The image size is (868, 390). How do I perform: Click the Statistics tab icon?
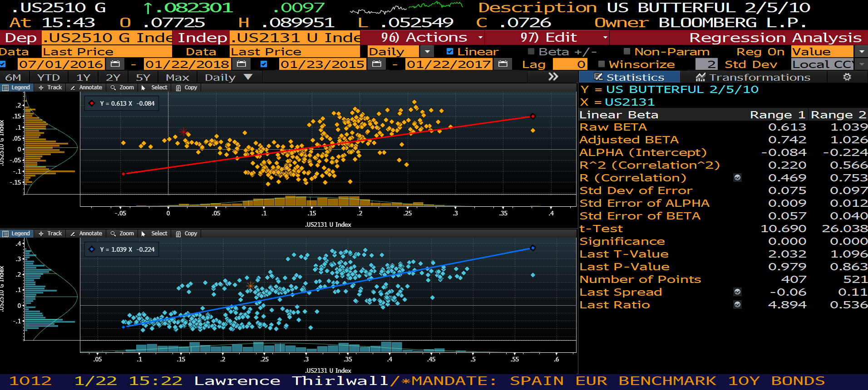(x=599, y=77)
